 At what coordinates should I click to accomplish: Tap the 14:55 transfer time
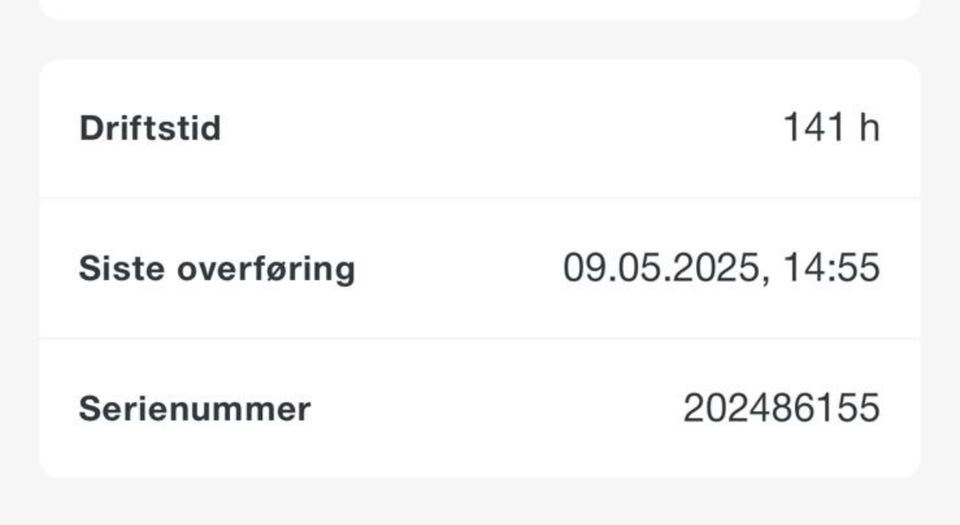pos(831,268)
